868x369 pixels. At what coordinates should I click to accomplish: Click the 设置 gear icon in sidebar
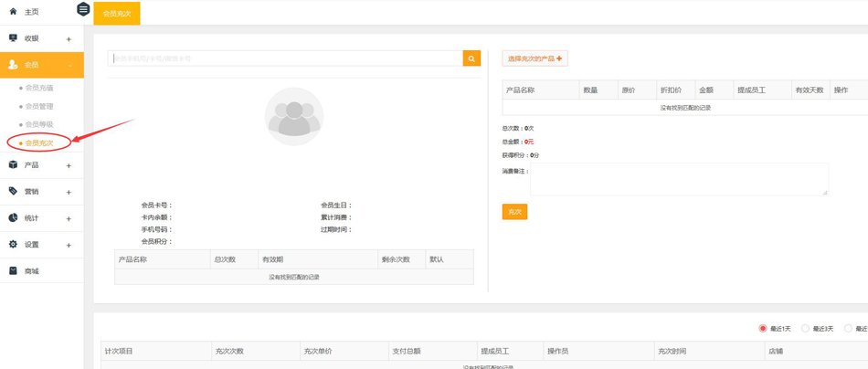click(13, 245)
